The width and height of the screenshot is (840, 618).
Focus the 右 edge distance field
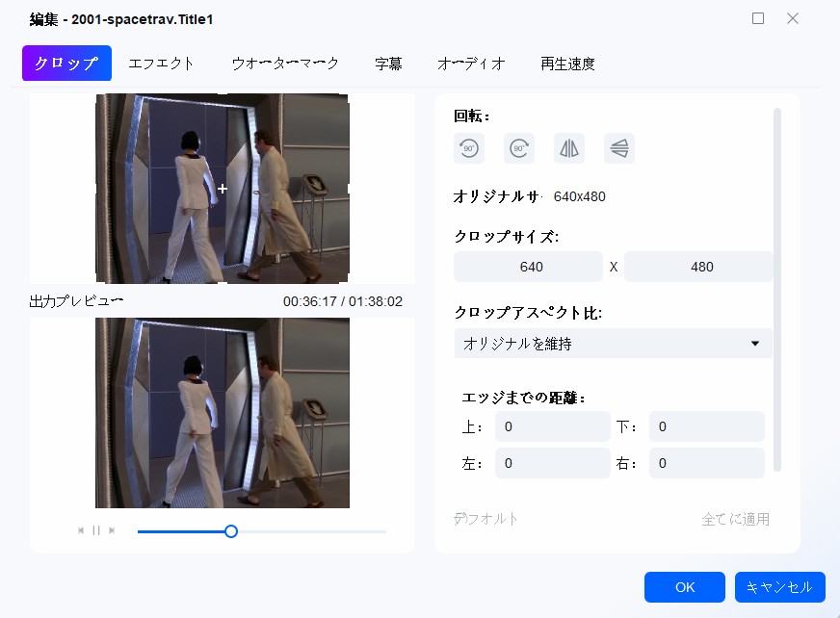(707, 463)
